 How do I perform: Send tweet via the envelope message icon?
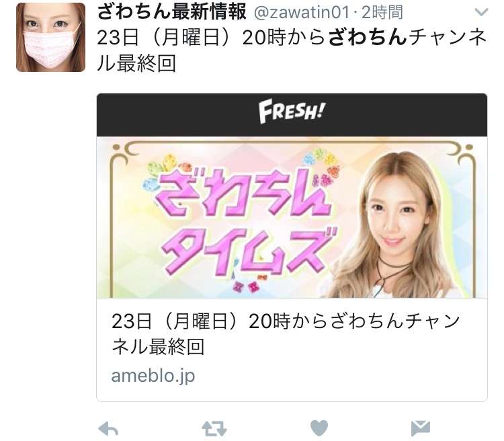tap(421, 428)
